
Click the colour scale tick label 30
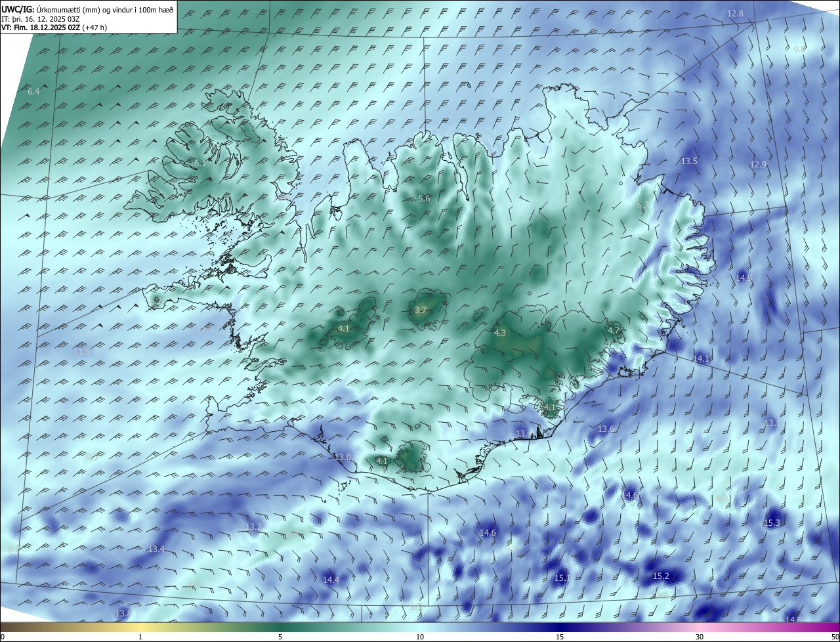(x=700, y=637)
